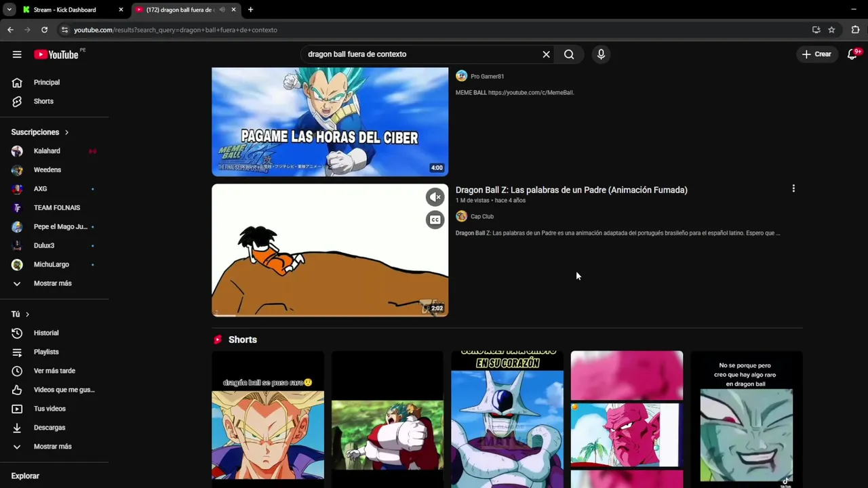
Task: Go back in browser history
Action: click(x=10, y=30)
